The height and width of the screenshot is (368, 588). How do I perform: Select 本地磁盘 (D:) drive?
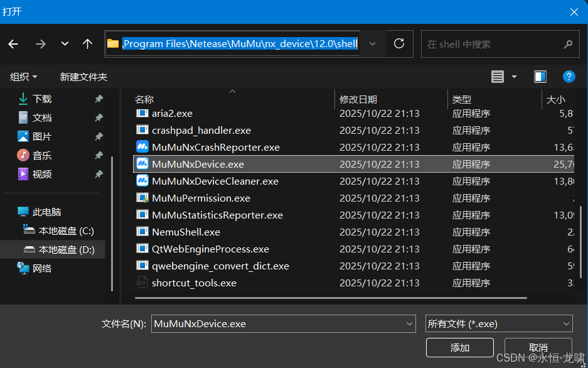tap(67, 249)
